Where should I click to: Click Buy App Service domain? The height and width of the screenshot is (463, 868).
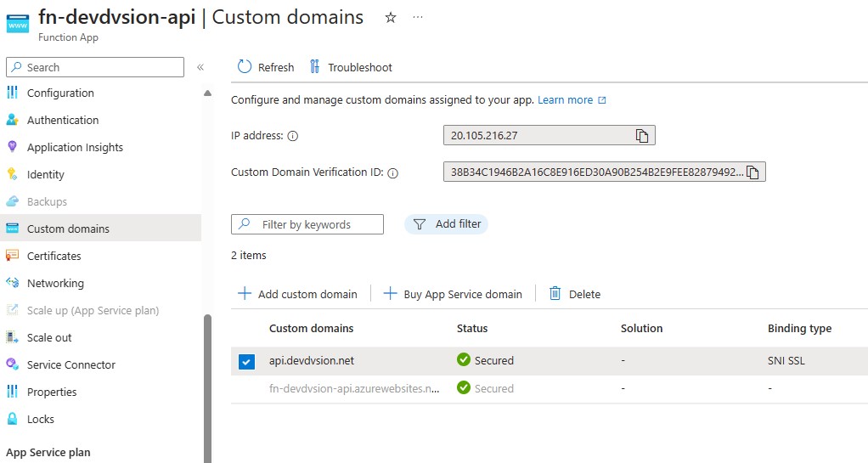453,294
